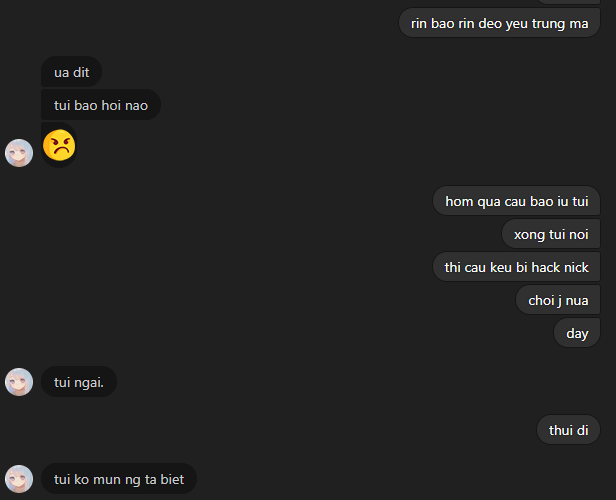Select the "tui ko mun ng ta biet" message
Image resolution: width=616 pixels, height=500 pixels.
pos(119,480)
